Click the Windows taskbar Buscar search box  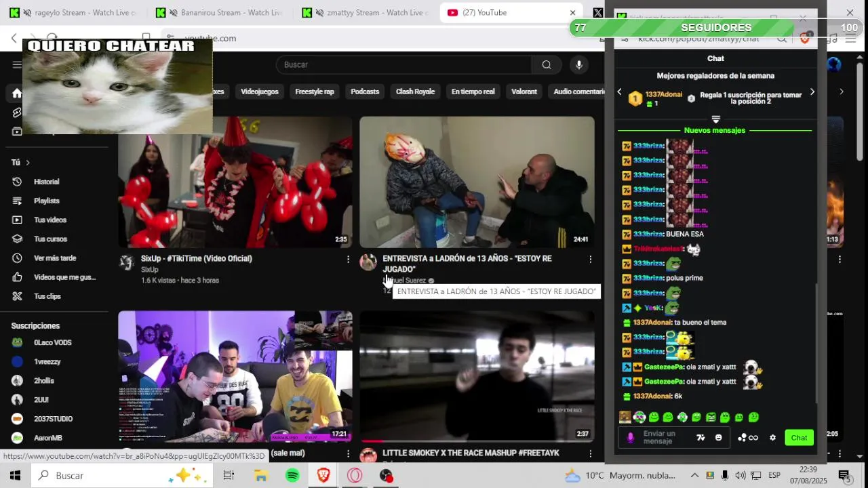121,476
